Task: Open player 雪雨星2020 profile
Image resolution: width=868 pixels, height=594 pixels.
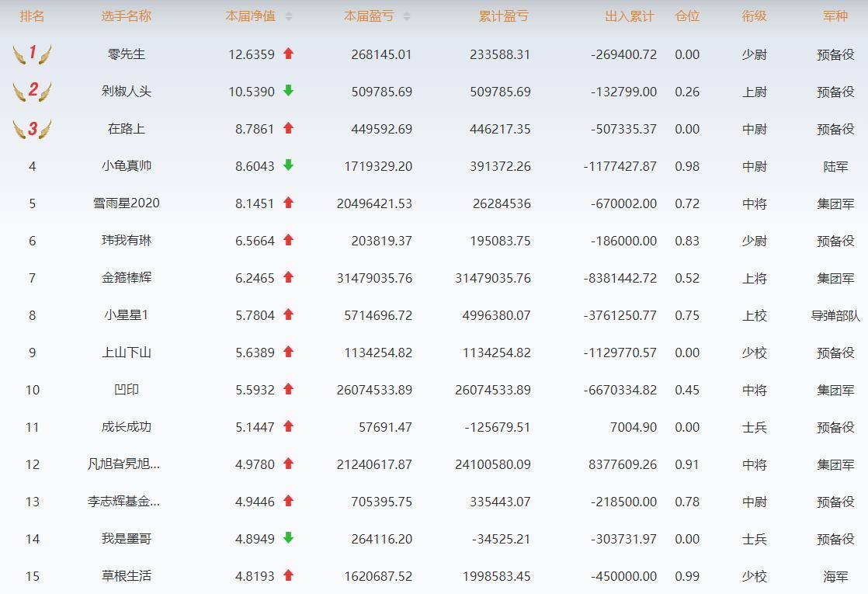Action: click(x=126, y=203)
